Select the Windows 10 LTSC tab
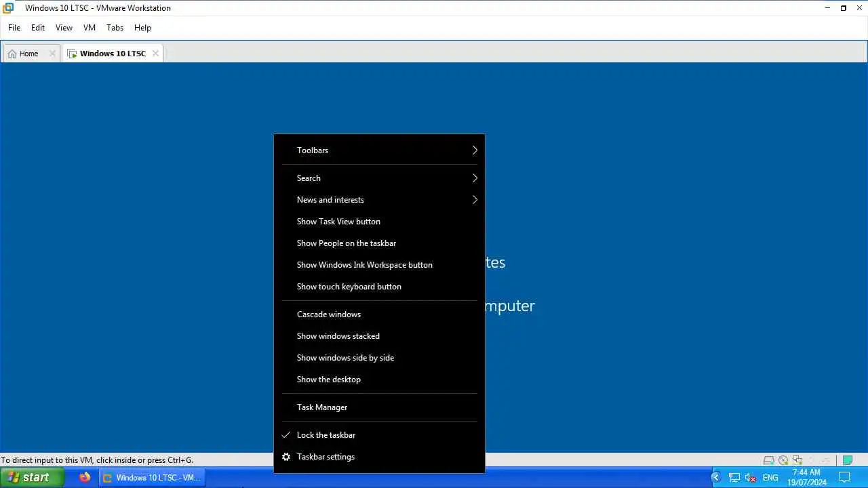Screen dimensions: 868x488 click(x=113, y=54)
